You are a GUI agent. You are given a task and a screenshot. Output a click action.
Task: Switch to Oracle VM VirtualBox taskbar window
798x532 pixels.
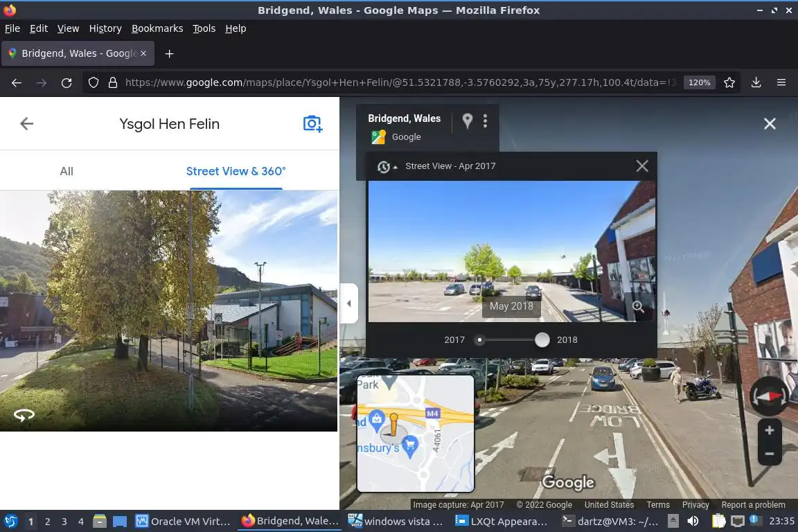(x=183, y=522)
